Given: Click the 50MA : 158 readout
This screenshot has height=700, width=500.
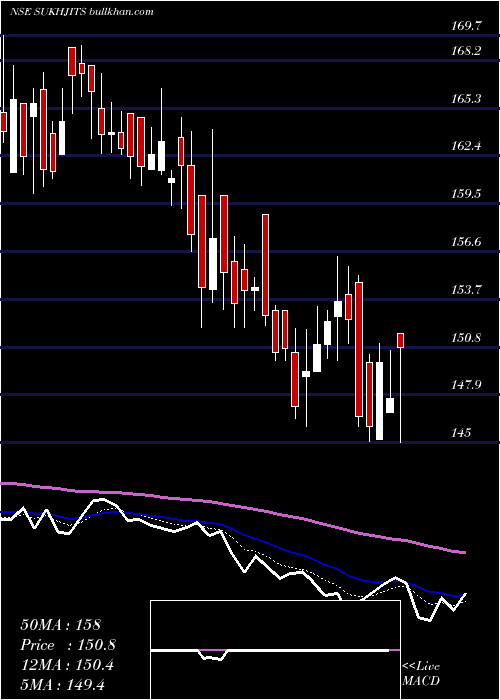Looking at the screenshot, I should pos(61,625).
